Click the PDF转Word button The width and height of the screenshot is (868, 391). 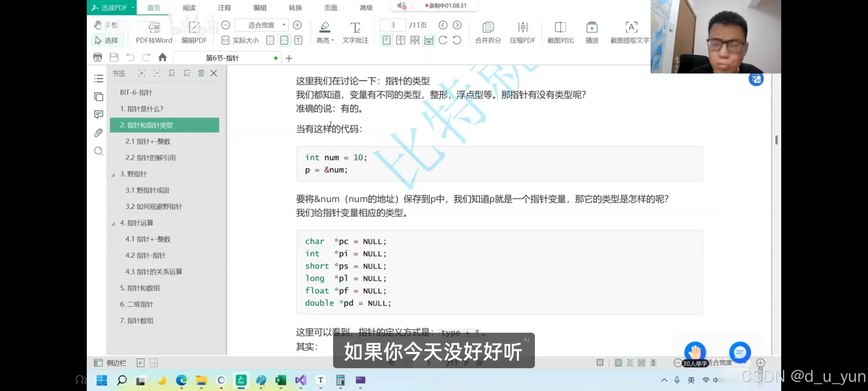click(x=154, y=33)
